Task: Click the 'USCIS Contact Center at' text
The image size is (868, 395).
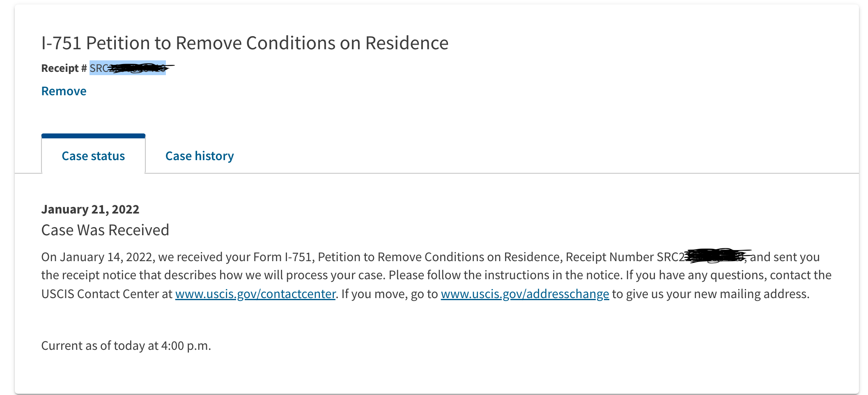Action: coord(107,294)
